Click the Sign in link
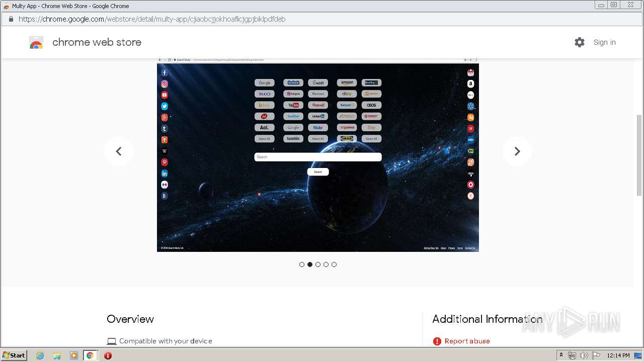Image resolution: width=644 pixels, height=362 pixels. (x=604, y=42)
